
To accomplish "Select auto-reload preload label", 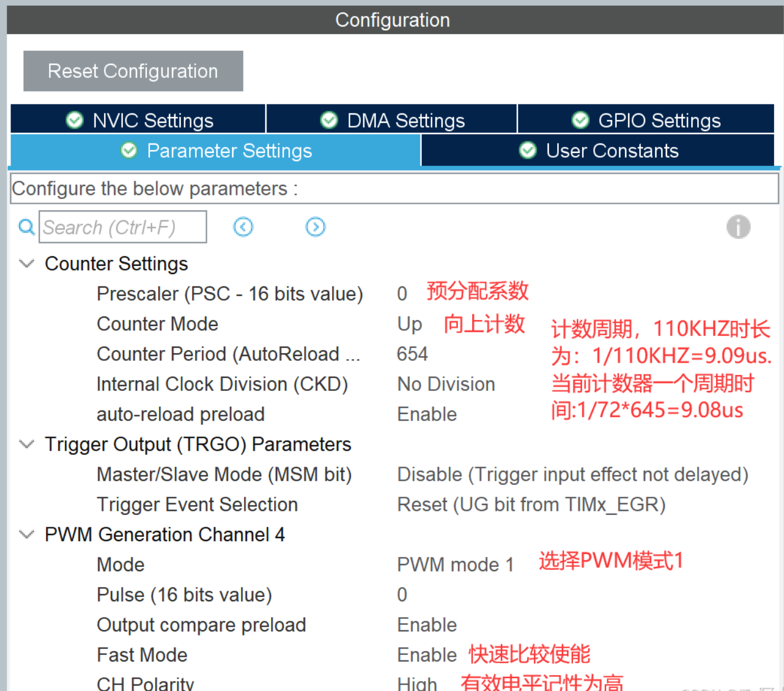I will (180, 414).
